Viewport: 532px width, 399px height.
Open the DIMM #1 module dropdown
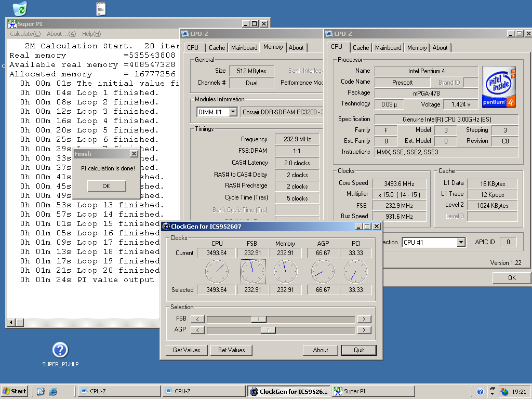[233, 112]
